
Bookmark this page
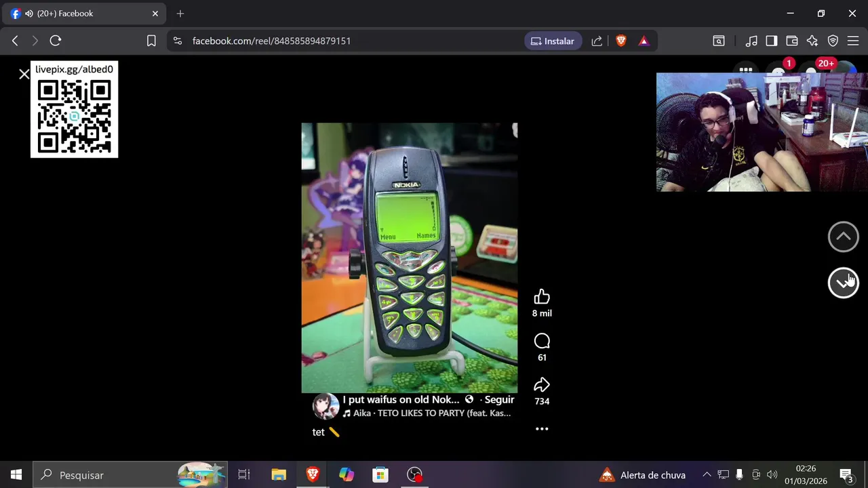pyautogui.click(x=151, y=41)
